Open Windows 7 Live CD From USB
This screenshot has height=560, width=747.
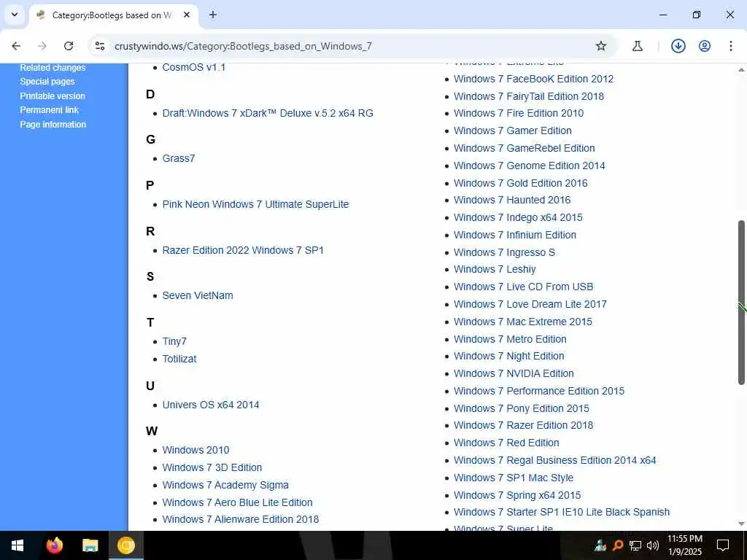[523, 287]
